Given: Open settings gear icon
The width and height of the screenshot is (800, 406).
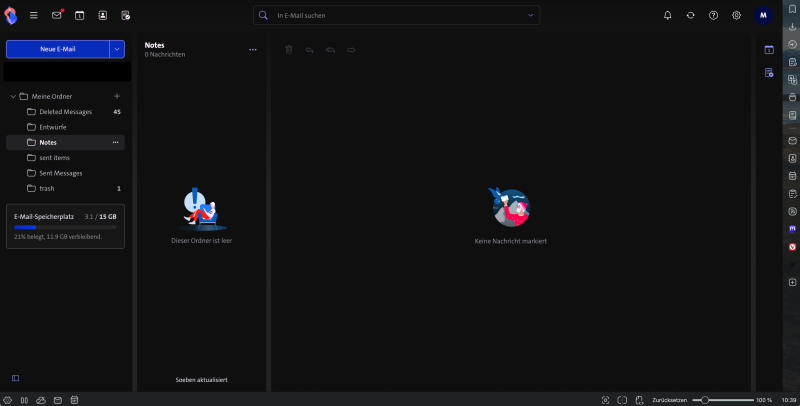Looking at the screenshot, I should (x=736, y=15).
